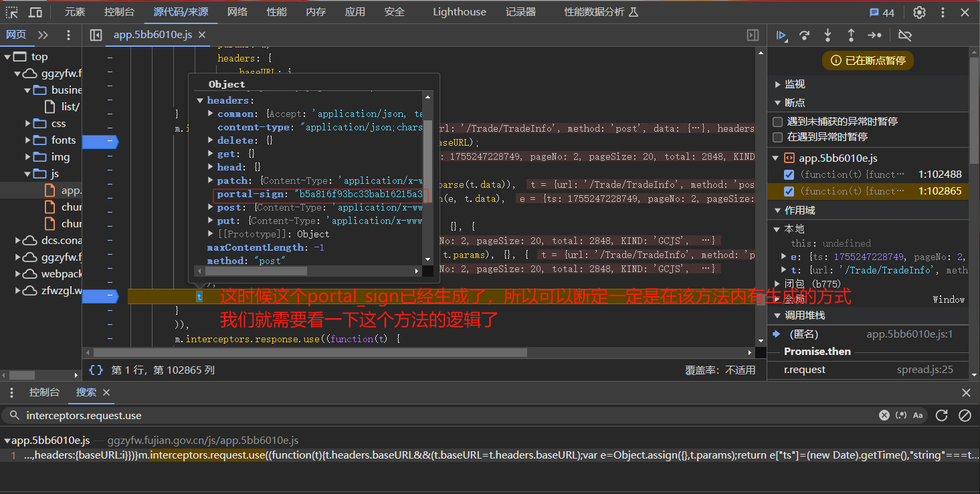Activate the inspect element picker icon

click(x=12, y=12)
